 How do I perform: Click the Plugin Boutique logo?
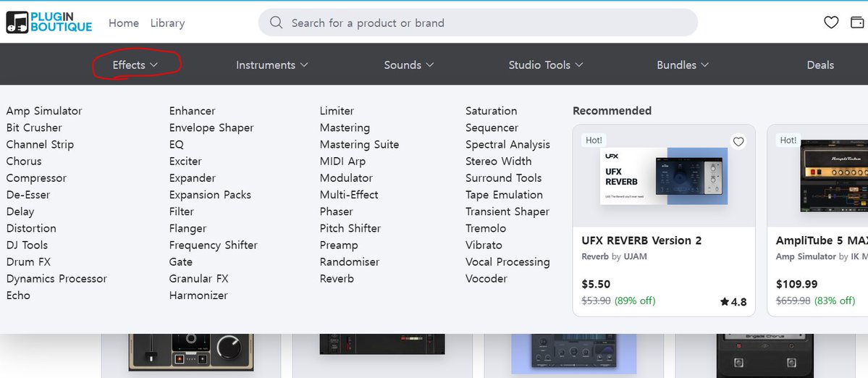pyautogui.click(x=49, y=22)
